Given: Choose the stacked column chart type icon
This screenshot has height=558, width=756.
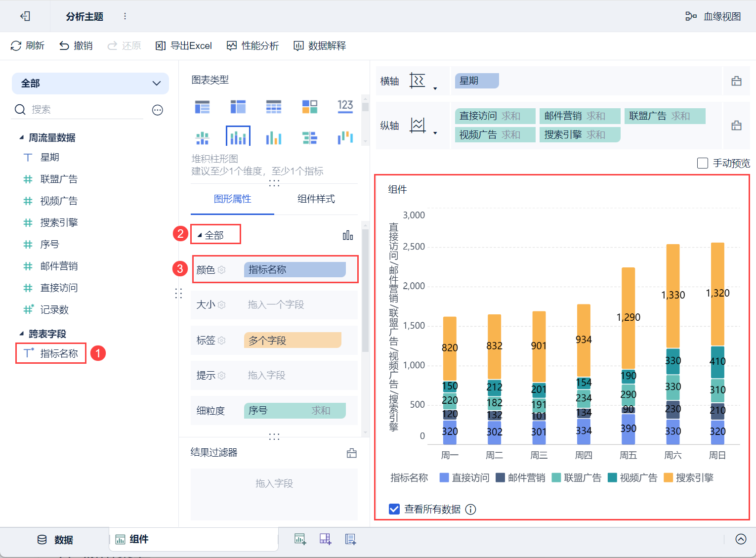Looking at the screenshot, I should (x=238, y=137).
